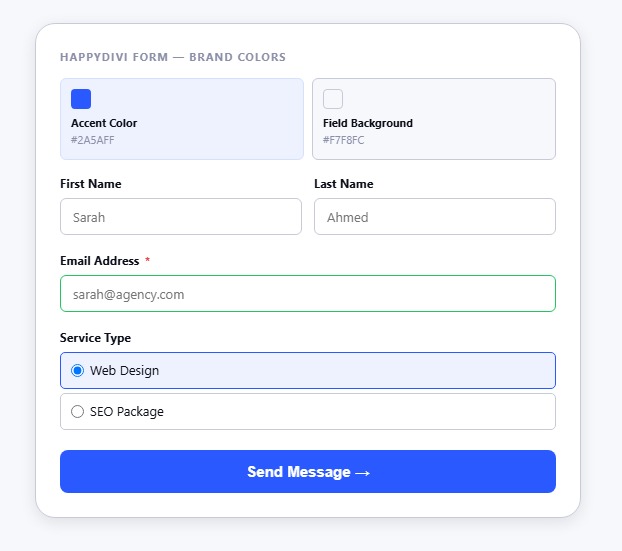622x551 pixels.
Task: Click the HAPPYDIVI FORM — BRAND COLORS heading
Action: point(173,57)
